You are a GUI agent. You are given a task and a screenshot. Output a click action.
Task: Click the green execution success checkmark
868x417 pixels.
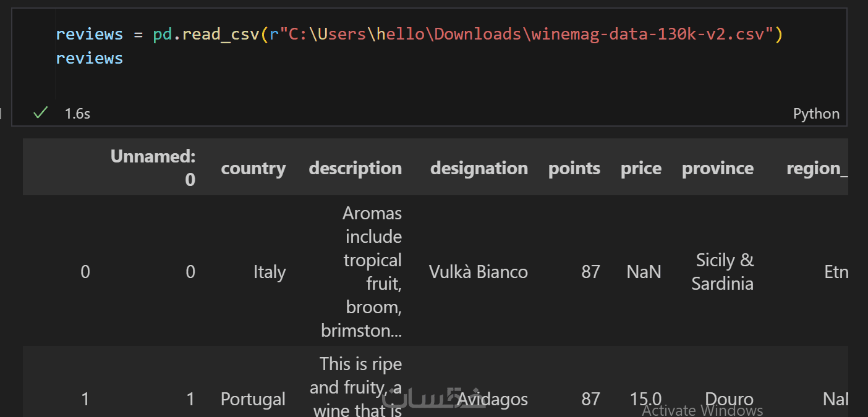pyautogui.click(x=41, y=113)
